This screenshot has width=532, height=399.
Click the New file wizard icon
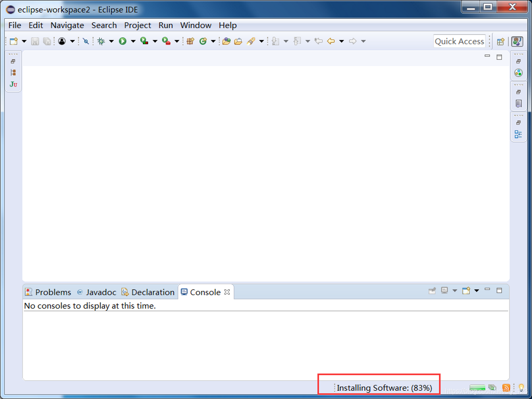click(x=14, y=41)
